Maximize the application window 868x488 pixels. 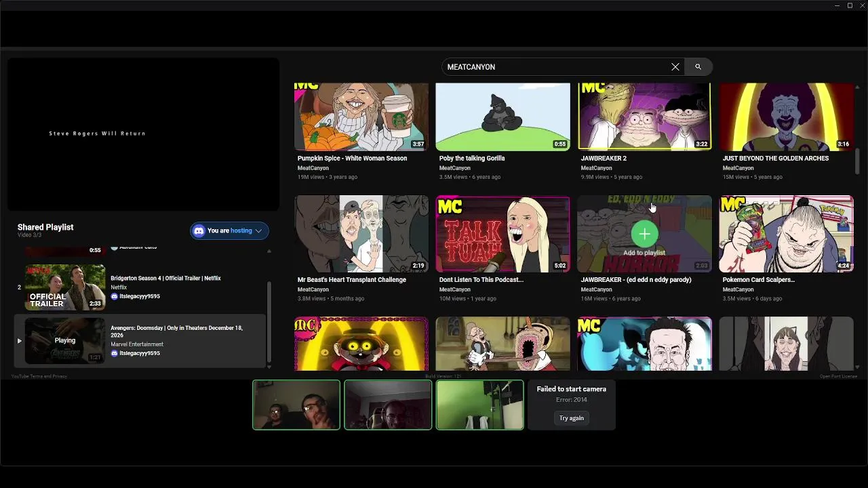click(x=850, y=5)
